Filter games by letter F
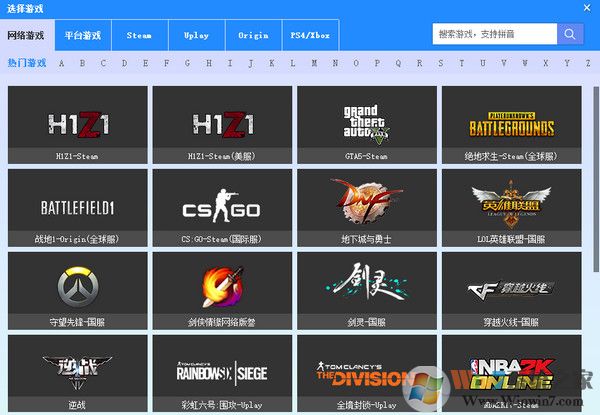The height and width of the screenshot is (415, 600). (x=166, y=63)
